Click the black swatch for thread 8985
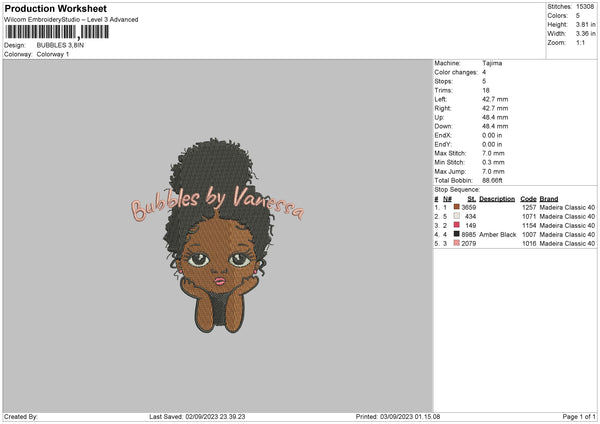 click(457, 234)
